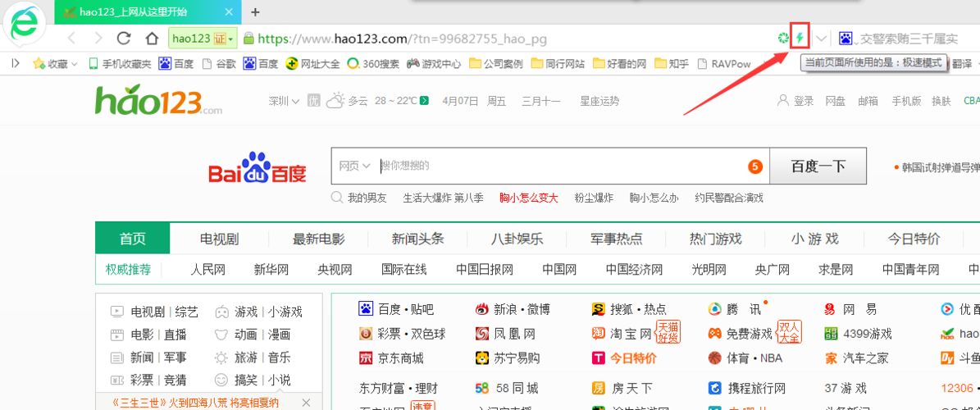Open the 网址大全 bookmark
980x410 pixels.
(x=312, y=63)
